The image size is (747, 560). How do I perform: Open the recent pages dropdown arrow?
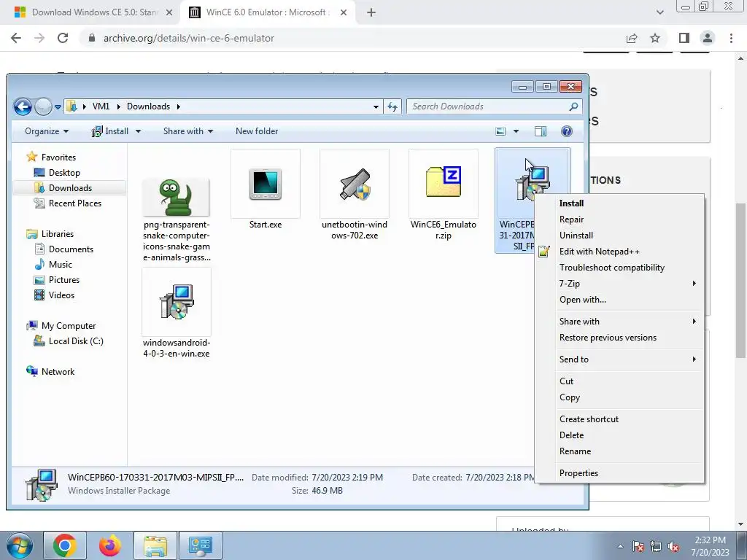[x=58, y=106]
